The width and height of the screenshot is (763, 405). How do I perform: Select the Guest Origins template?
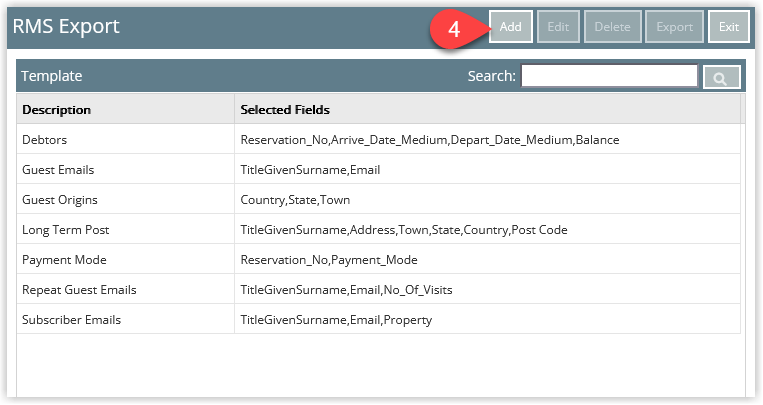coord(379,200)
